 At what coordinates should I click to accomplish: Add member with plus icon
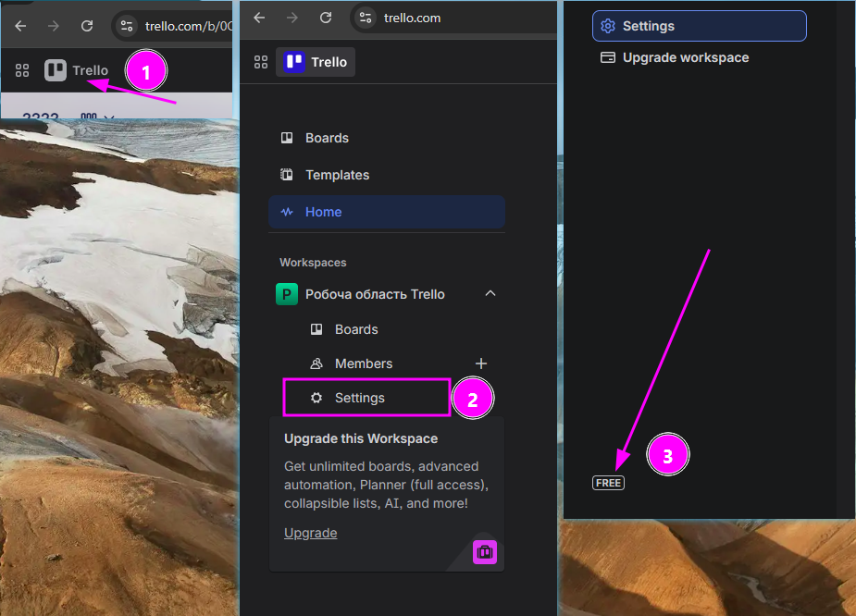481,363
